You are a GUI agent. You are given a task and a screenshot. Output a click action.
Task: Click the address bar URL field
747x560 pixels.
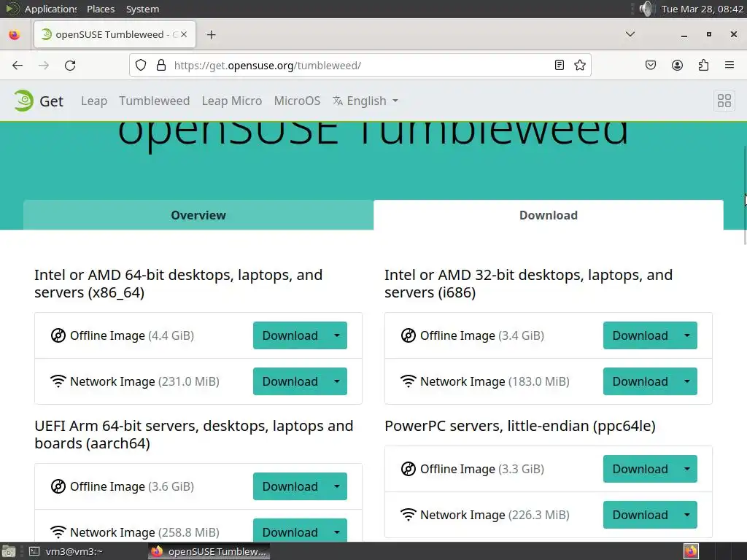[360, 65]
